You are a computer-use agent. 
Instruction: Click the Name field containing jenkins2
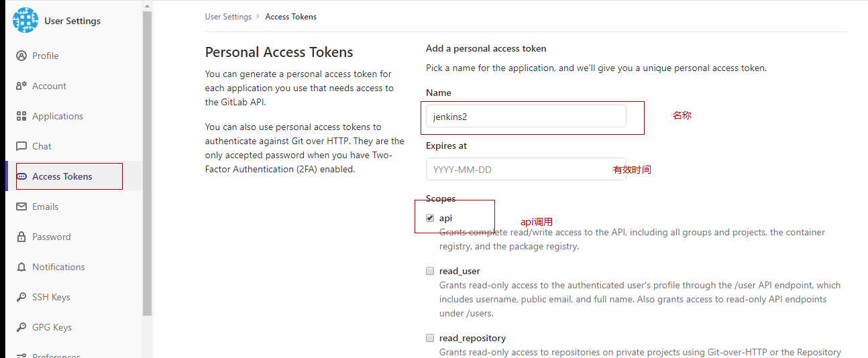point(526,116)
